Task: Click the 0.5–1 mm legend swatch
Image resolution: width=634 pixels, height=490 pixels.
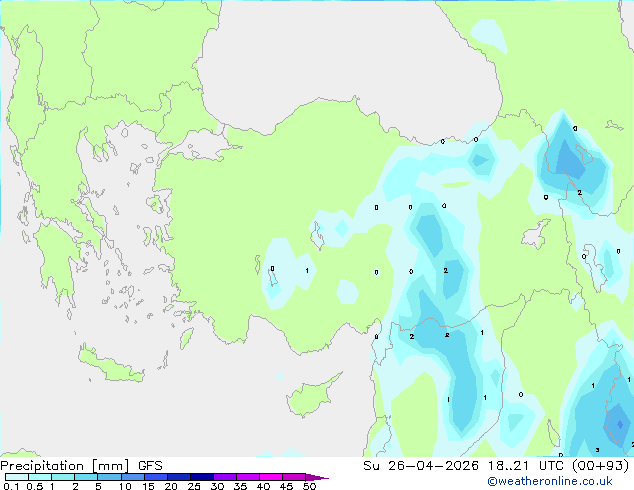Action: [40, 477]
